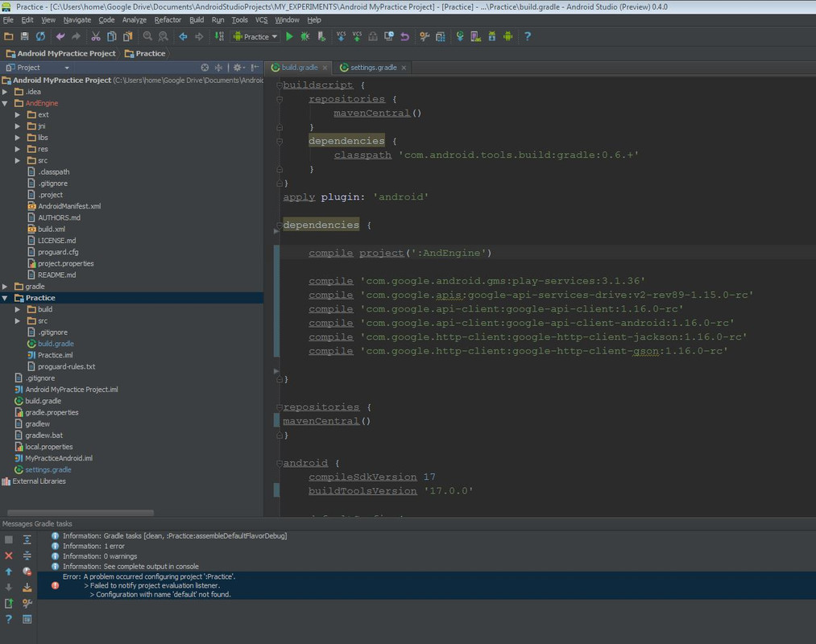
Task: Close Messages panel with red X
Action: point(9,555)
